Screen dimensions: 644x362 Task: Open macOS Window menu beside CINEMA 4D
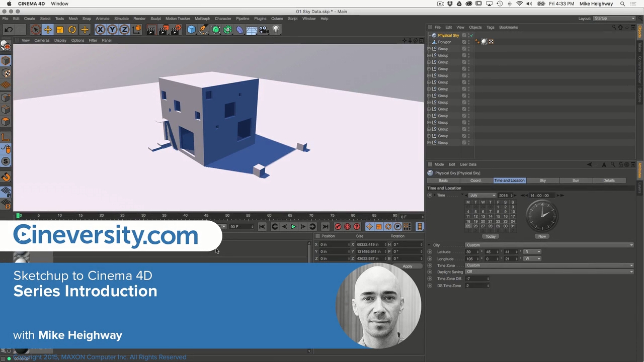click(x=59, y=4)
